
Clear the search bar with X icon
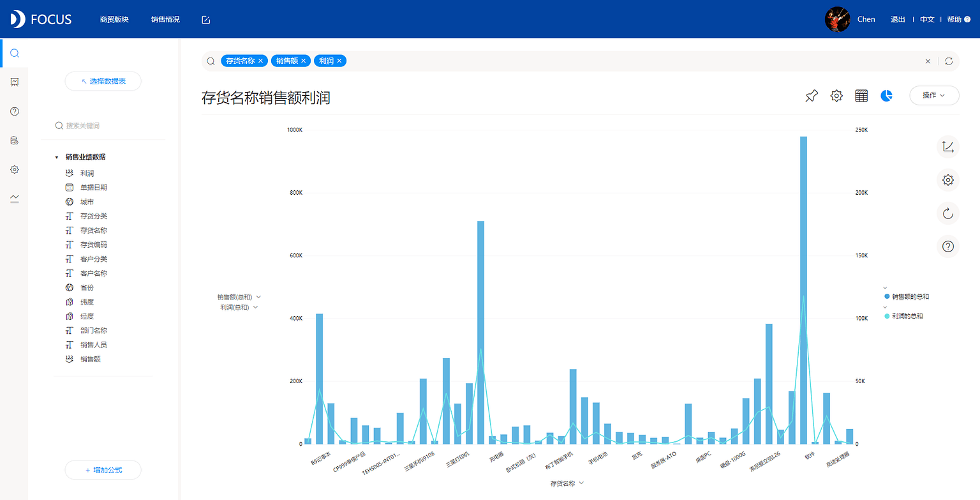(928, 61)
